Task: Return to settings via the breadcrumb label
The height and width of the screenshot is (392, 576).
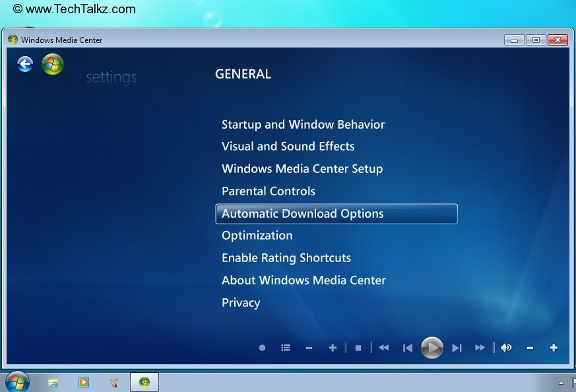Action: pos(111,77)
